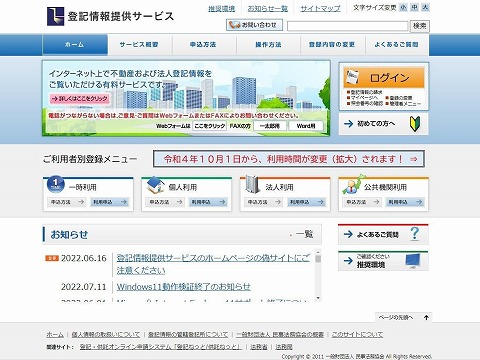480x360 pixels.
Task: Open Windows11動作検証終了のお知らせ link
Action: click(x=184, y=287)
